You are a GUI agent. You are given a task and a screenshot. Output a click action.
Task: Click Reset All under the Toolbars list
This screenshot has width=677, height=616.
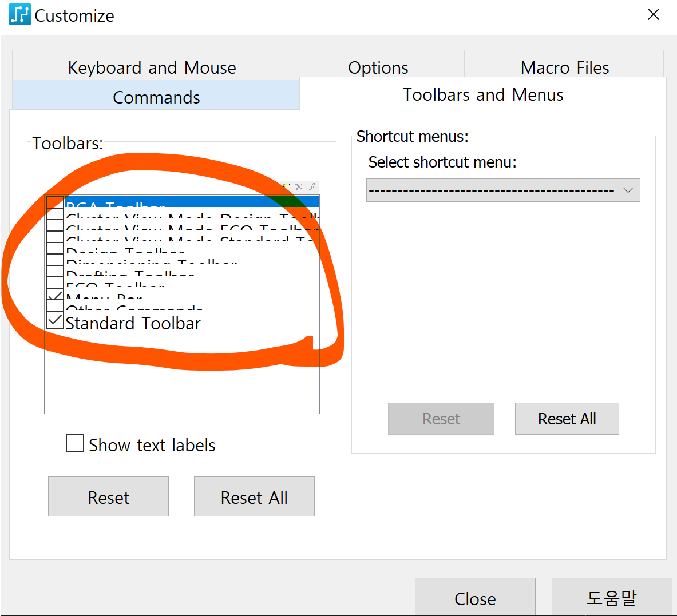click(254, 497)
